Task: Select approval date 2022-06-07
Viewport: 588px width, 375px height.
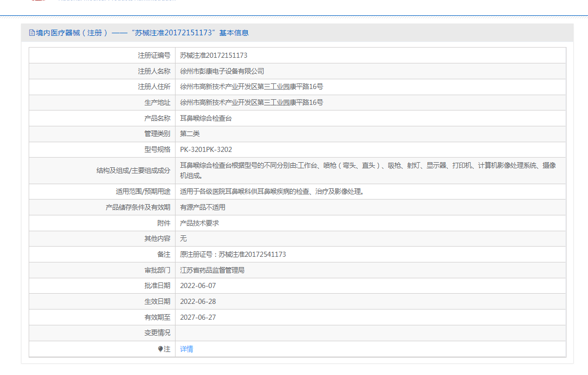Action: coord(198,286)
